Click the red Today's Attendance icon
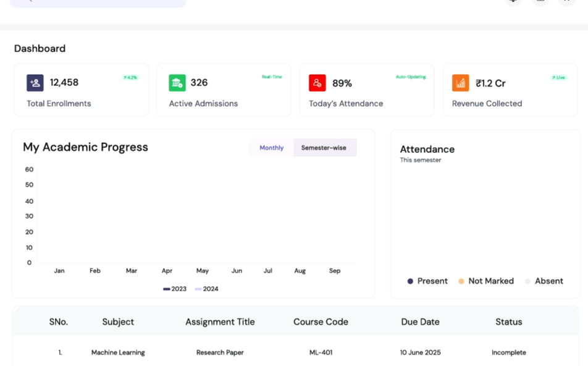The width and height of the screenshot is (588, 366). pyautogui.click(x=317, y=83)
